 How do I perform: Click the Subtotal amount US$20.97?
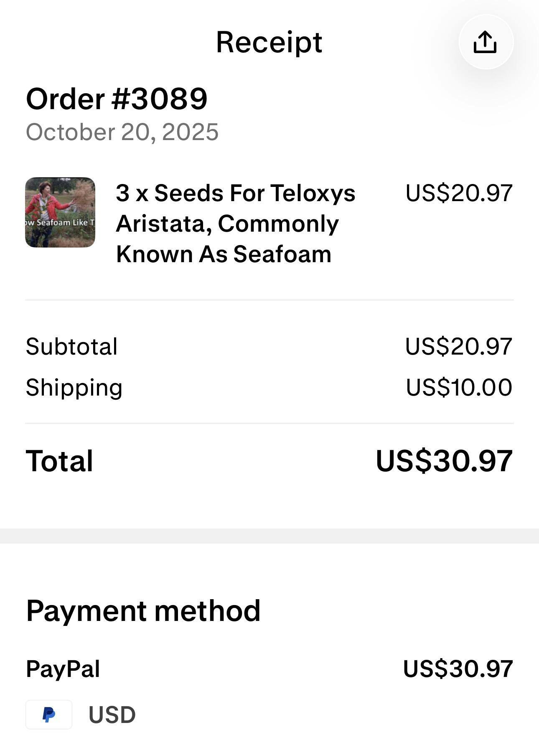pos(459,346)
